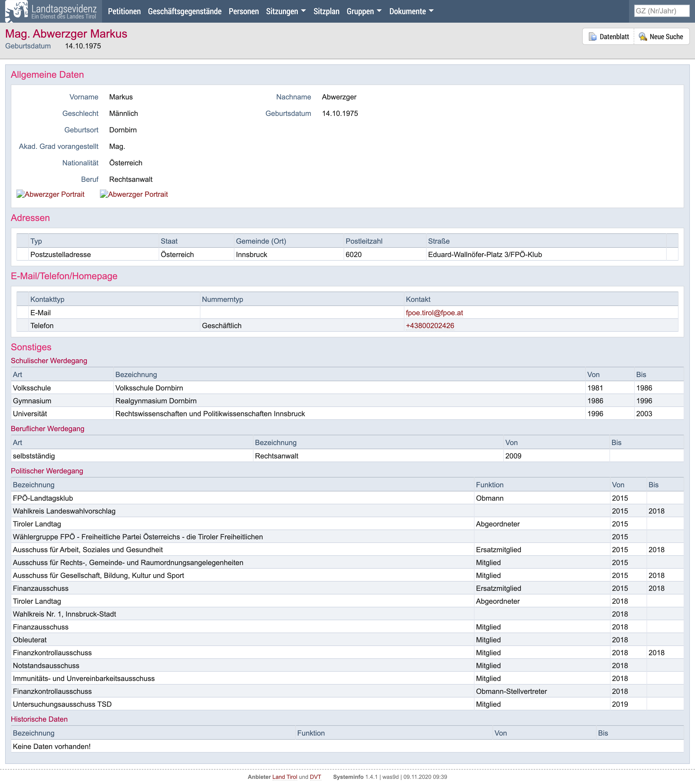Select Ausschuss für Arbeit, Soziales und Gesundheit
This screenshot has width=695, height=784.
pyautogui.click(x=347, y=550)
